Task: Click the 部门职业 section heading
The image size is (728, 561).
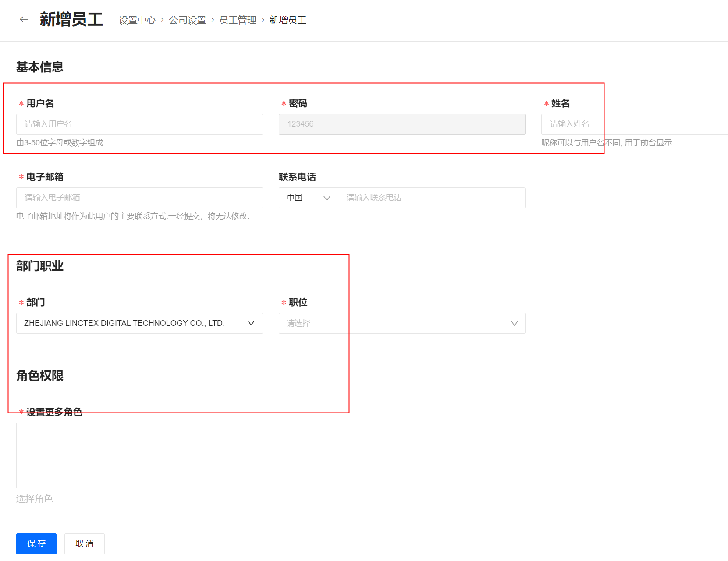Action: coord(40,266)
